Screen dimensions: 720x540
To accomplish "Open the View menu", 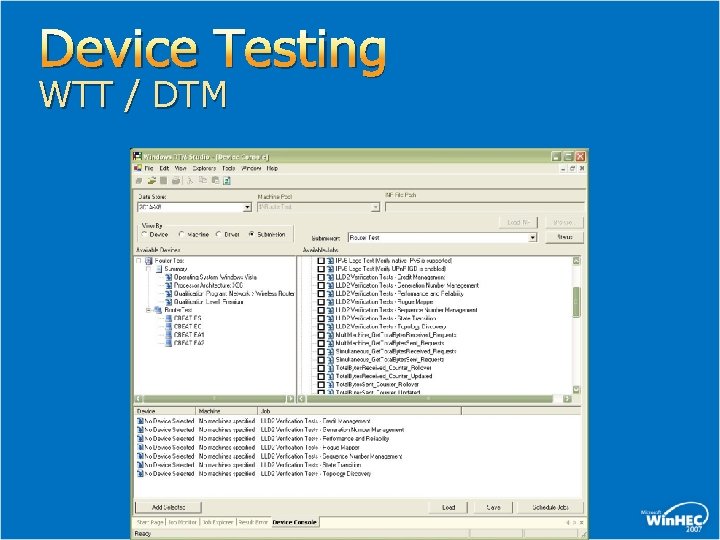I will 180,169.
